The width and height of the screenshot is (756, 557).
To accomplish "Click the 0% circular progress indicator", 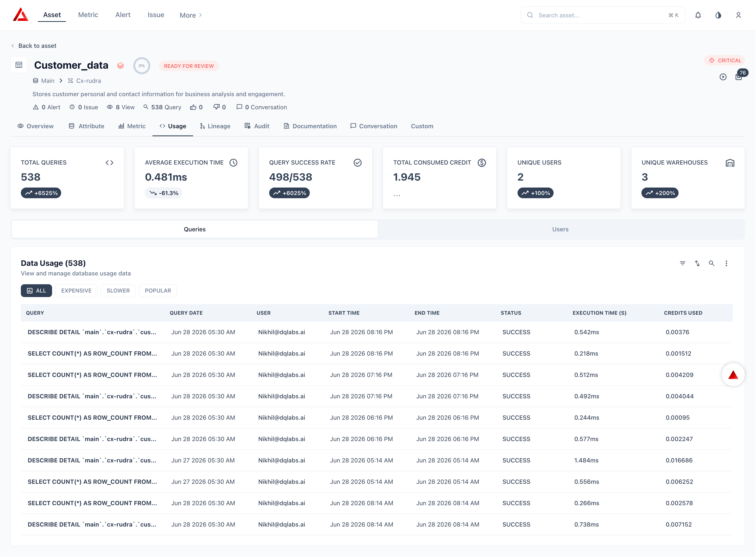I will click(142, 66).
